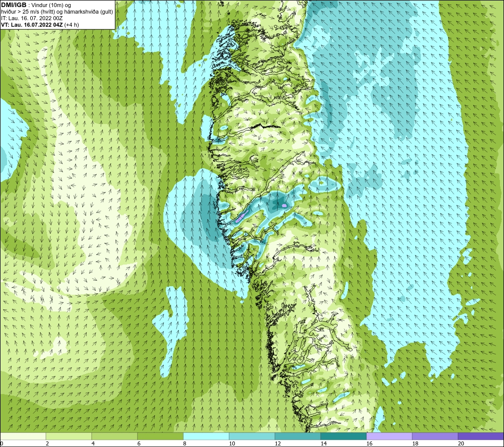The height and width of the screenshot is (447, 504).
Task: Click the legend scale label '16'
Action: pyautogui.click(x=369, y=444)
